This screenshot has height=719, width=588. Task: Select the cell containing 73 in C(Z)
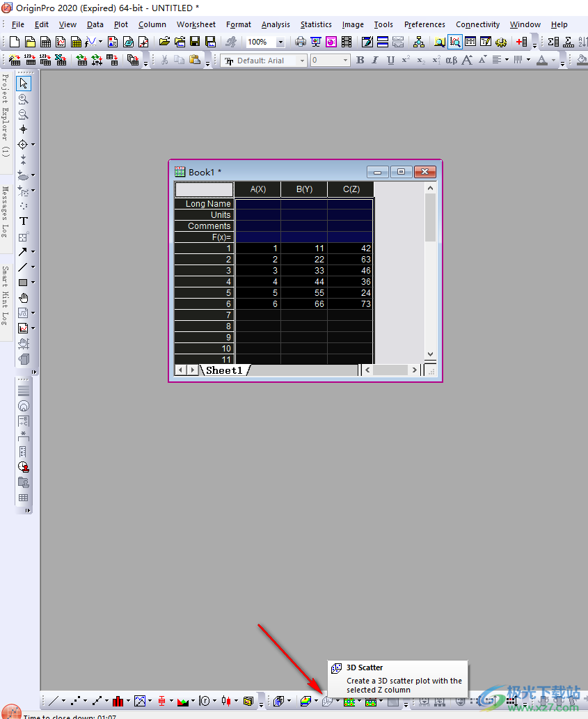(x=351, y=304)
